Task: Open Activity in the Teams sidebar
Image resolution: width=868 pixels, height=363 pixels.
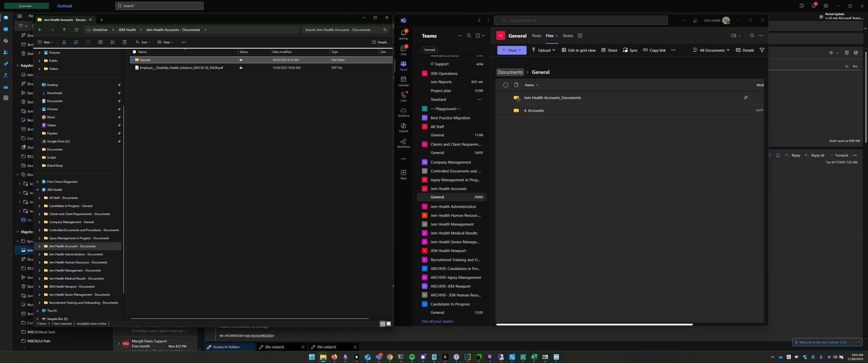Action: (403, 35)
